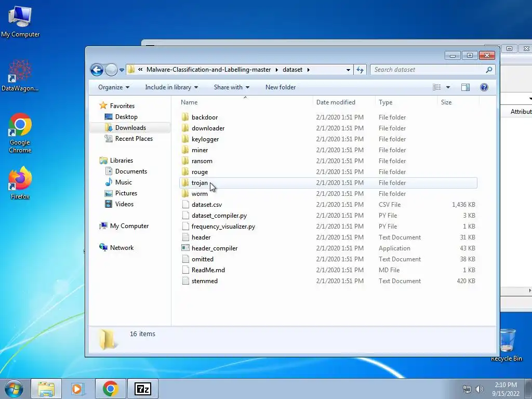The height and width of the screenshot is (399, 532).
Task: Sort by the Date modified column
Action: tap(344, 102)
